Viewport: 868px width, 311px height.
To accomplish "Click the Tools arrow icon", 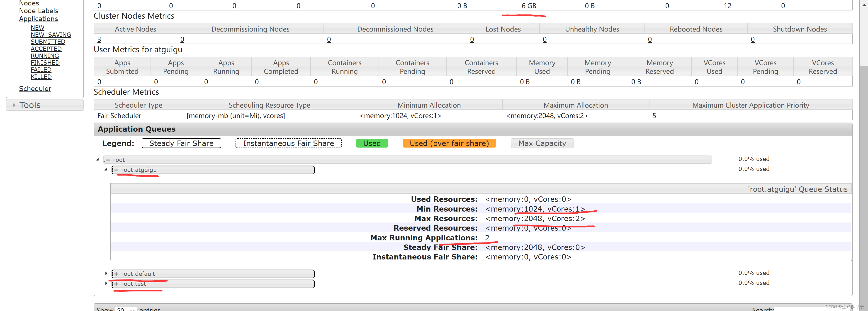I will click(x=14, y=105).
